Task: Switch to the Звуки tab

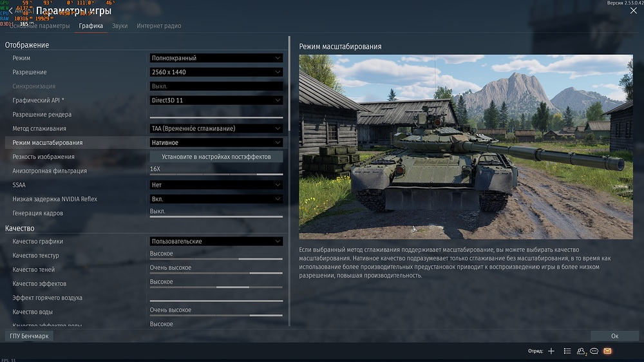Action: tap(120, 26)
